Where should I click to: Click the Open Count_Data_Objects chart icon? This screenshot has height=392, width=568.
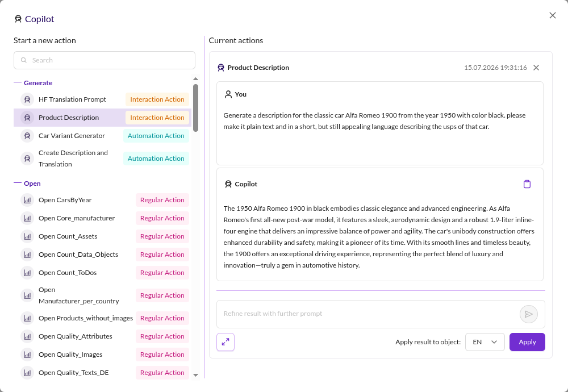pyautogui.click(x=27, y=255)
